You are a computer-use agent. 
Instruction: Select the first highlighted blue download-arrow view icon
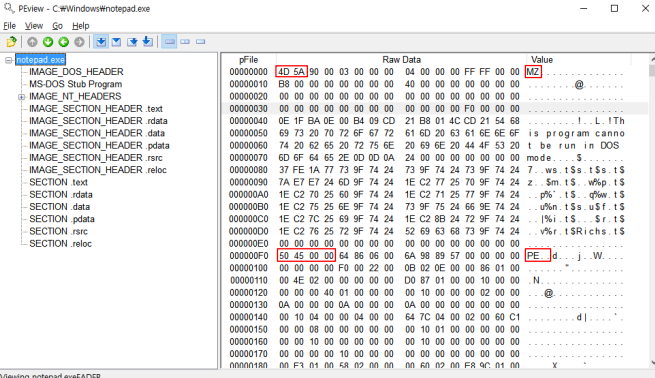point(101,42)
